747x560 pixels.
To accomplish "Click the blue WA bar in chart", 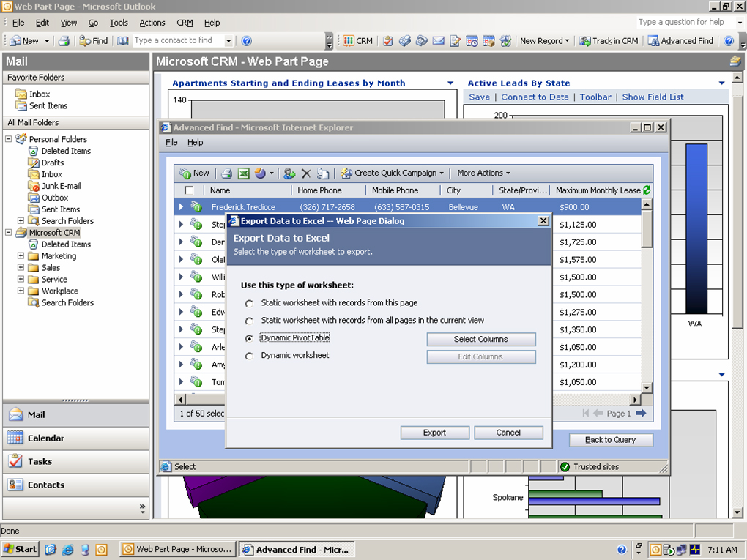I will point(696,227).
